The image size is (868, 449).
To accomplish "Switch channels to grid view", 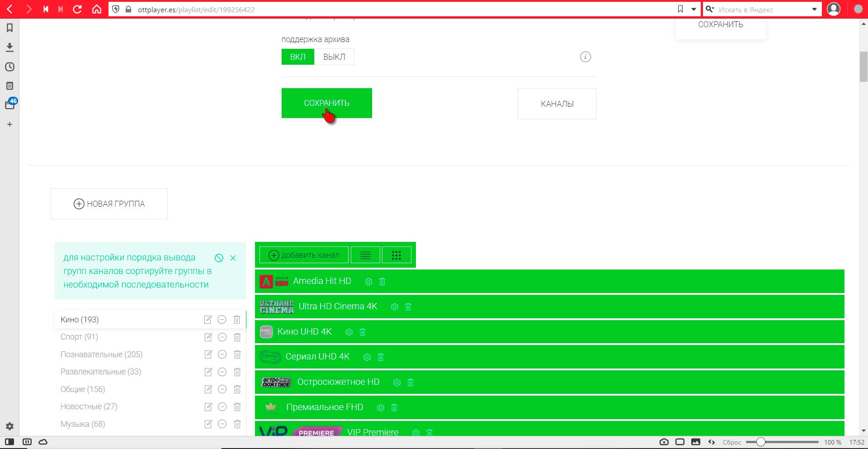I will [396, 255].
